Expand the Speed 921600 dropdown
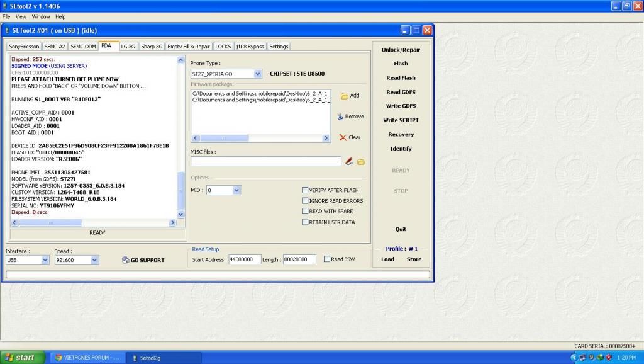644x364 pixels. click(94, 260)
